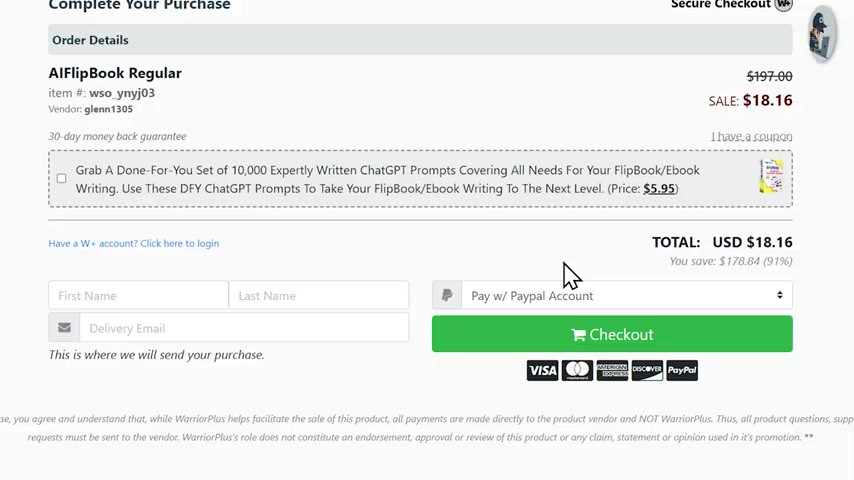Click the envelope icon next to Delivery Email
Image resolution: width=854 pixels, height=480 pixels.
[64, 327]
